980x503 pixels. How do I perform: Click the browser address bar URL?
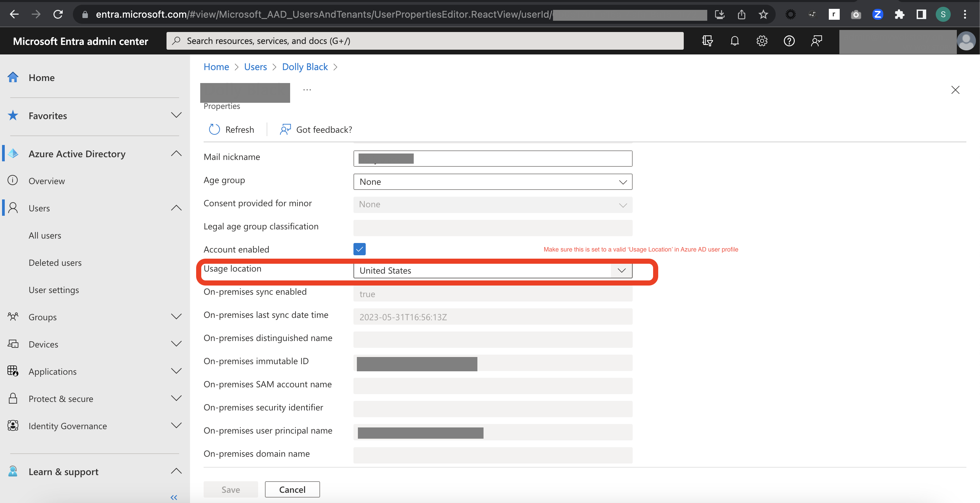pyautogui.click(x=323, y=14)
